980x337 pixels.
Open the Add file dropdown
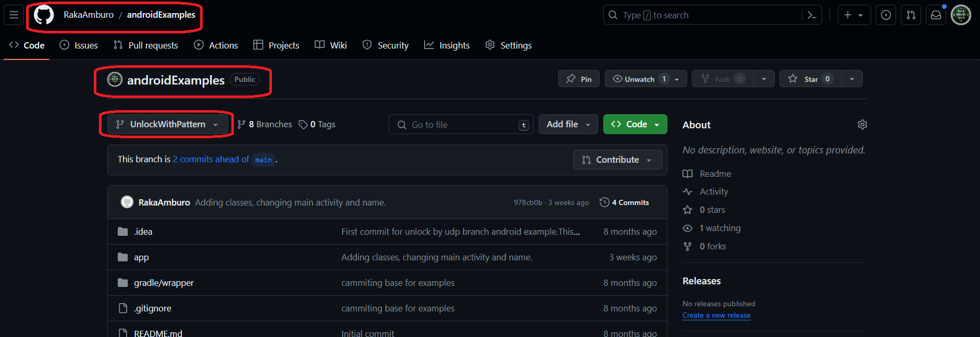pyautogui.click(x=568, y=124)
